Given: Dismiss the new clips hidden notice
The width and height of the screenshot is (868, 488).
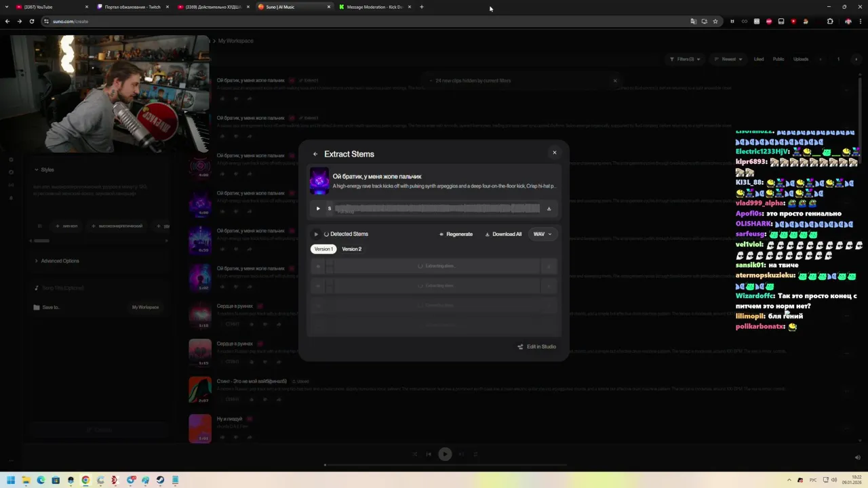Looking at the screenshot, I should click(615, 81).
